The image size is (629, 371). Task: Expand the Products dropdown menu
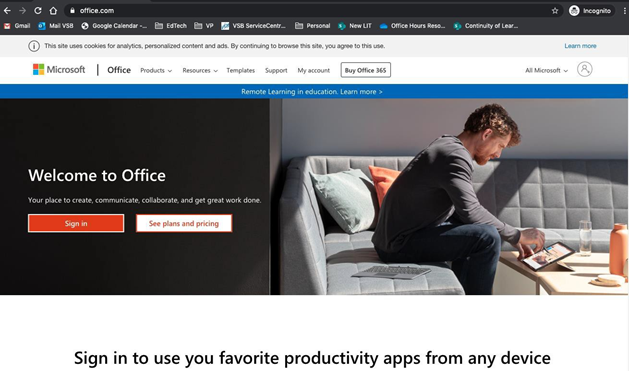click(x=156, y=71)
